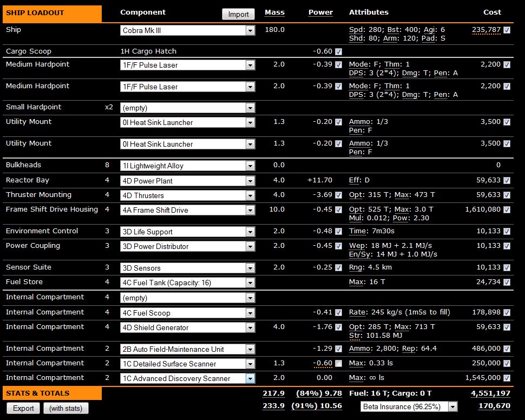Viewport: 525px width, 420px height.
Task: Expand the 4A Frame Shift Drive dropdown
Action: coord(187,210)
